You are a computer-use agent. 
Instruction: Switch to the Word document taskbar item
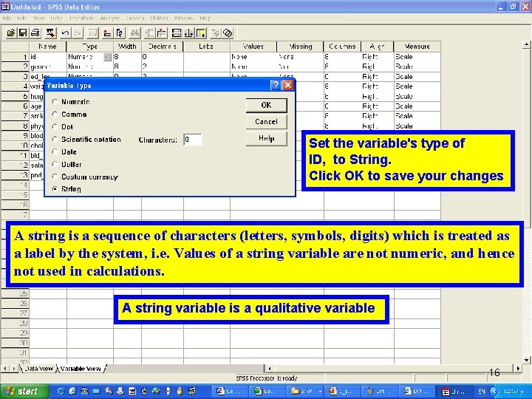[228, 391]
